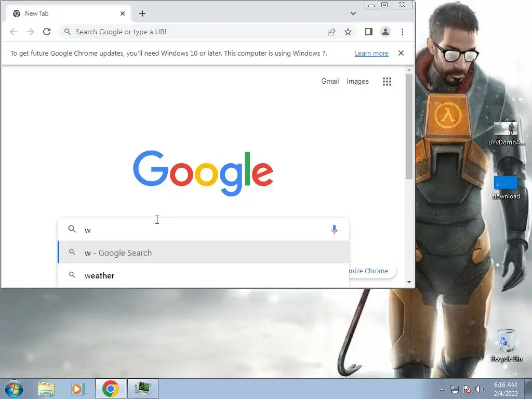
Task: Open the clock showing 6:16 AM
Action: [x=506, y=389]
